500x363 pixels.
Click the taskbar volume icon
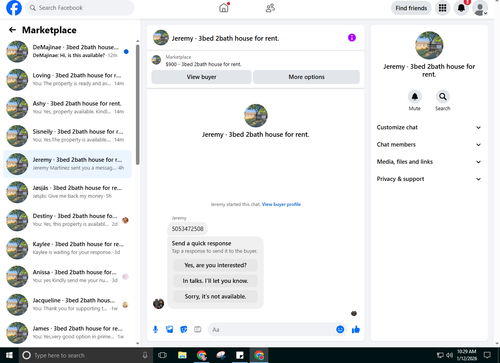tap(449, 355)
